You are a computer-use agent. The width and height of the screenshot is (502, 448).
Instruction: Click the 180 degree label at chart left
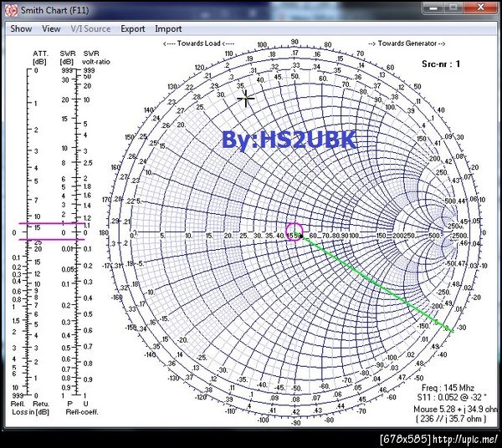click(104, 232)
